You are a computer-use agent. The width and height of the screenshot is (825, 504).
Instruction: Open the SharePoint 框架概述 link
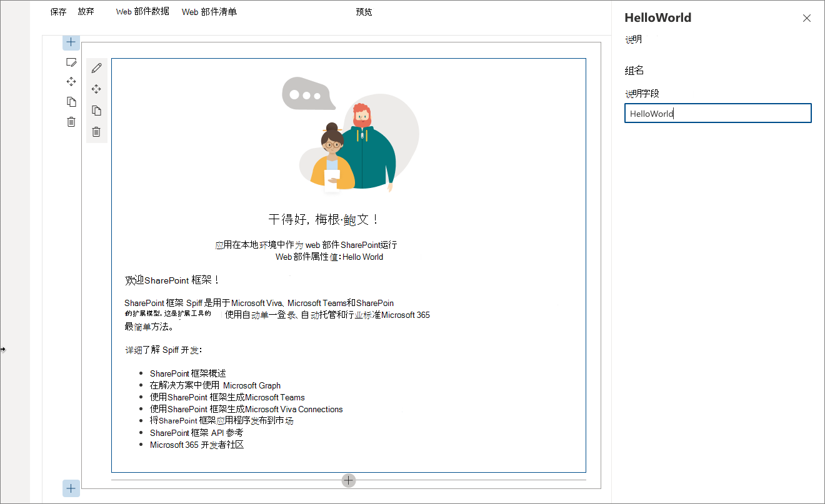[187, 373]
